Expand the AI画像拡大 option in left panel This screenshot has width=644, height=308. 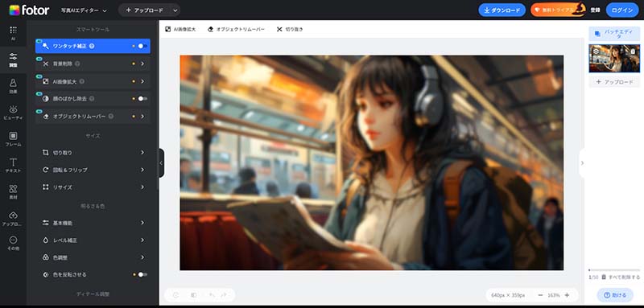pyautogui.click(x=93, y=81)
